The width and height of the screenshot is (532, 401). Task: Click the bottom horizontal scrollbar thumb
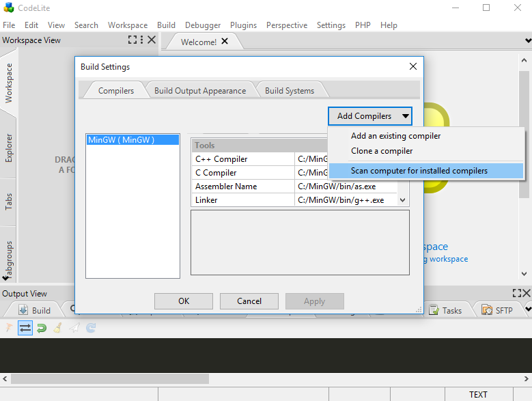[110, 378]
